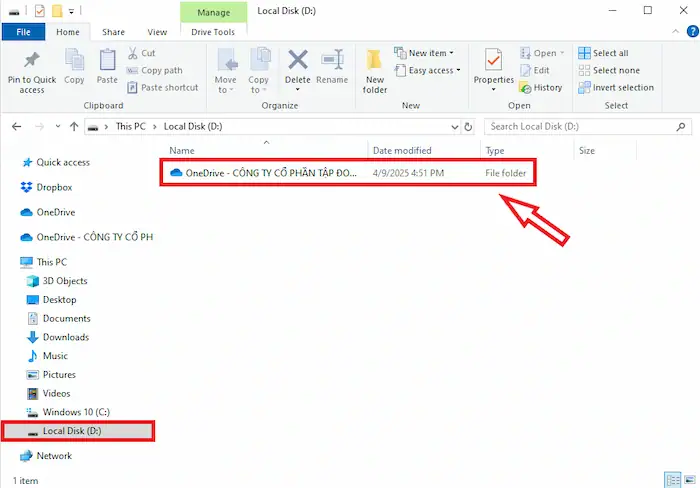Switch to details view button

point(669,480)
